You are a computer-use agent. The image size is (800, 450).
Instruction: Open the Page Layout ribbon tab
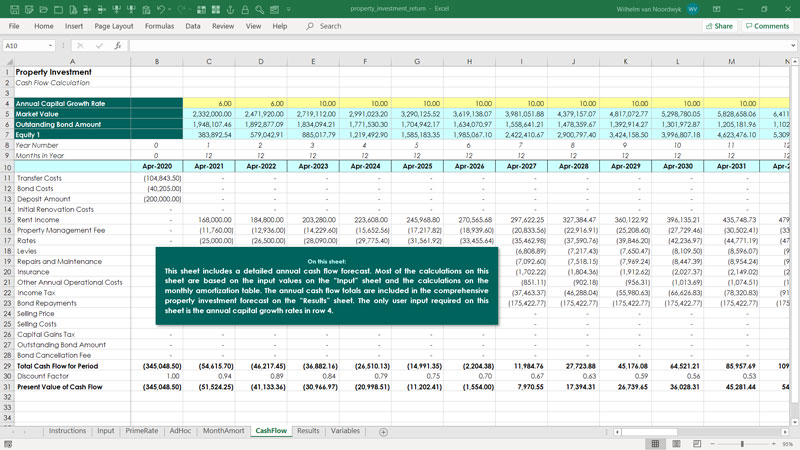(114, 26)
